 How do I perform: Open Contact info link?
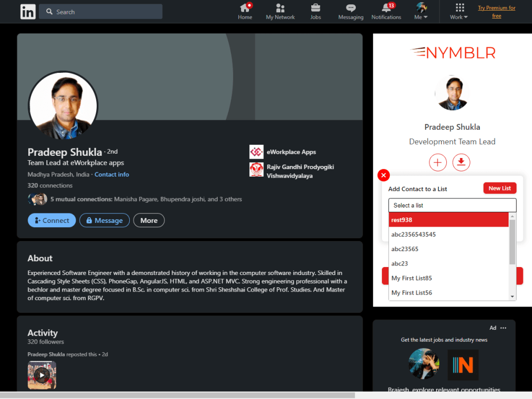pos(112,174)
